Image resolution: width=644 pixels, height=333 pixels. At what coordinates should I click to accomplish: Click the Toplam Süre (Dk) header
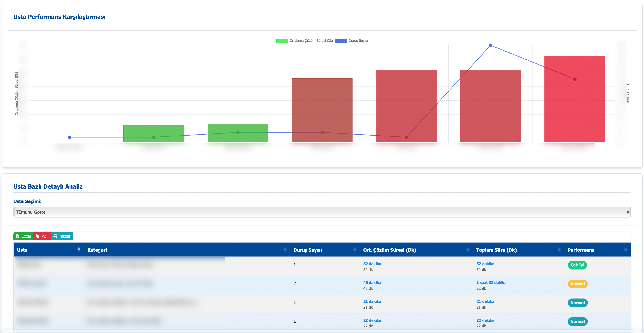[x=496, y=250]
